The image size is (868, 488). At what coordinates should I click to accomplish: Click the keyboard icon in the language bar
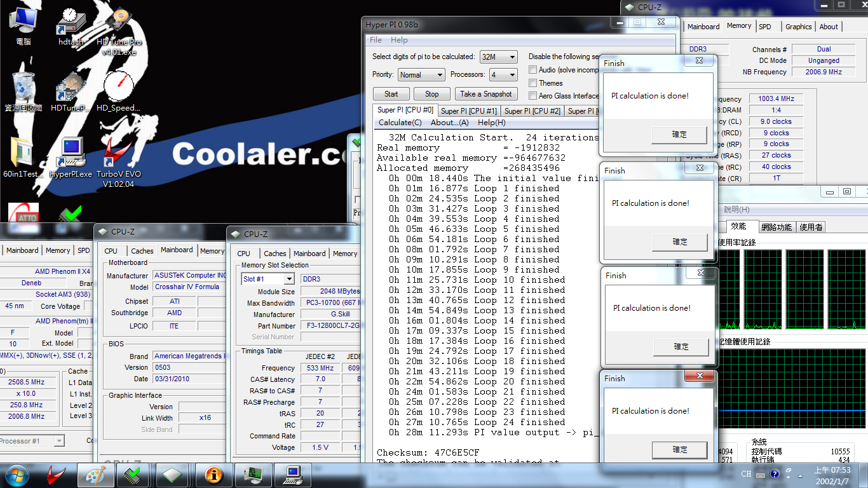(761, 474)
